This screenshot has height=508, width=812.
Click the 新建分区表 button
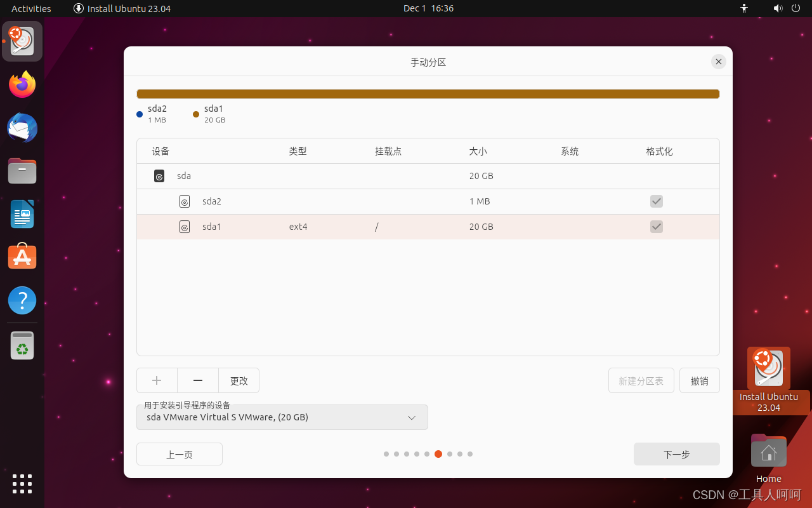[x=641, y=380]
